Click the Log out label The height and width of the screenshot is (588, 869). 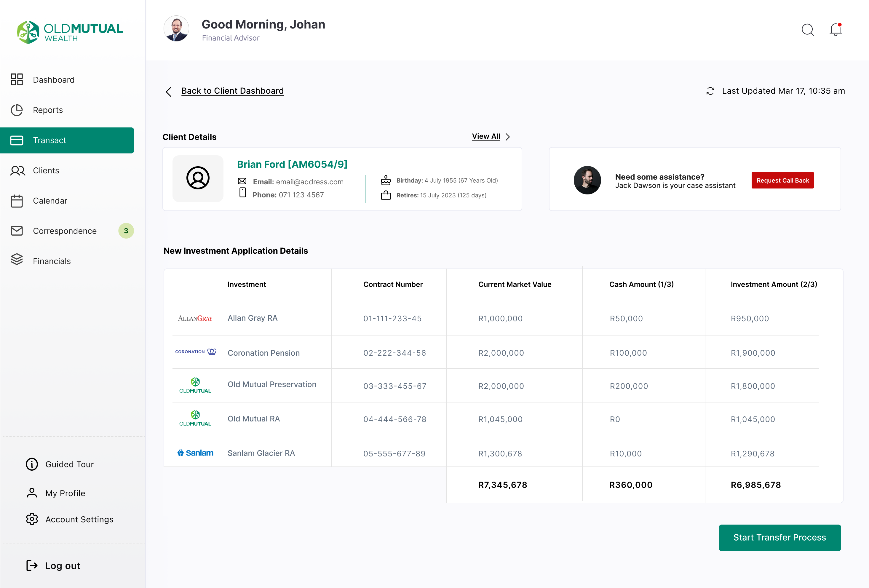(63, 565)
